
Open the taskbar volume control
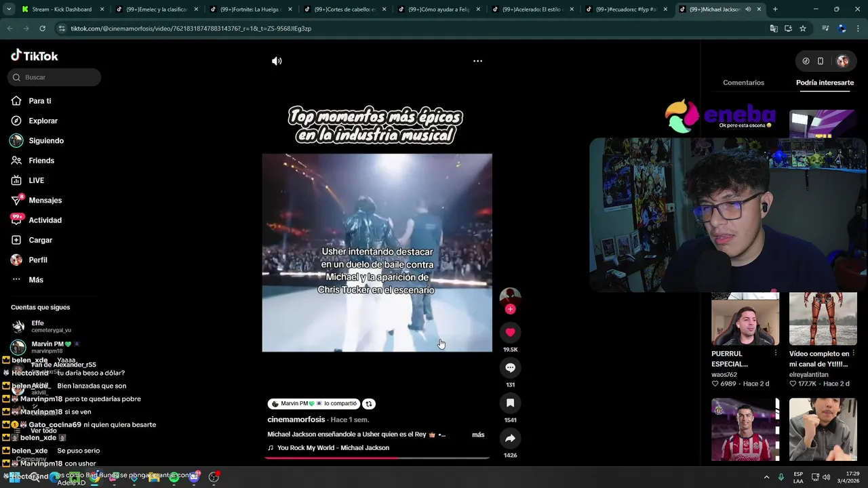(x=826, y=477)
